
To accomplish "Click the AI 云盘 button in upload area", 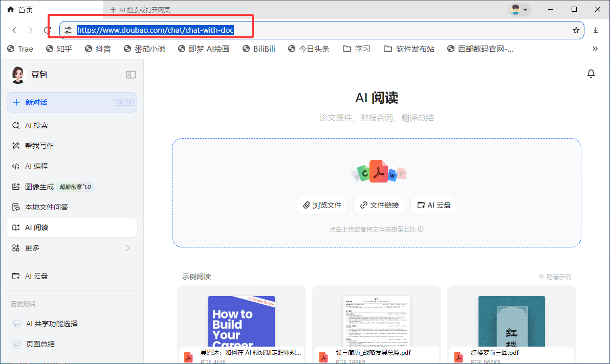I will click(x=434, y=205).
